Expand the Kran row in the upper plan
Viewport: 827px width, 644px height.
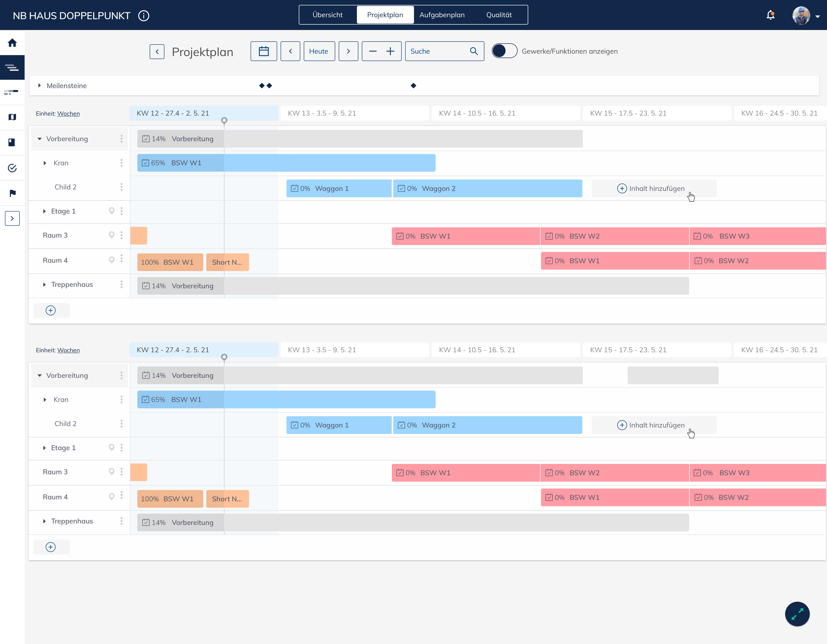(x=45, y=163)
